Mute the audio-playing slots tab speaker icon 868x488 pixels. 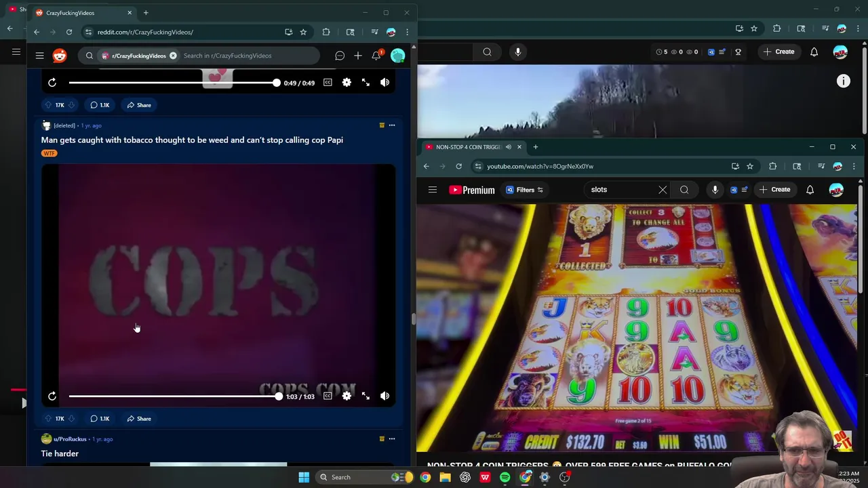[507, 147]
